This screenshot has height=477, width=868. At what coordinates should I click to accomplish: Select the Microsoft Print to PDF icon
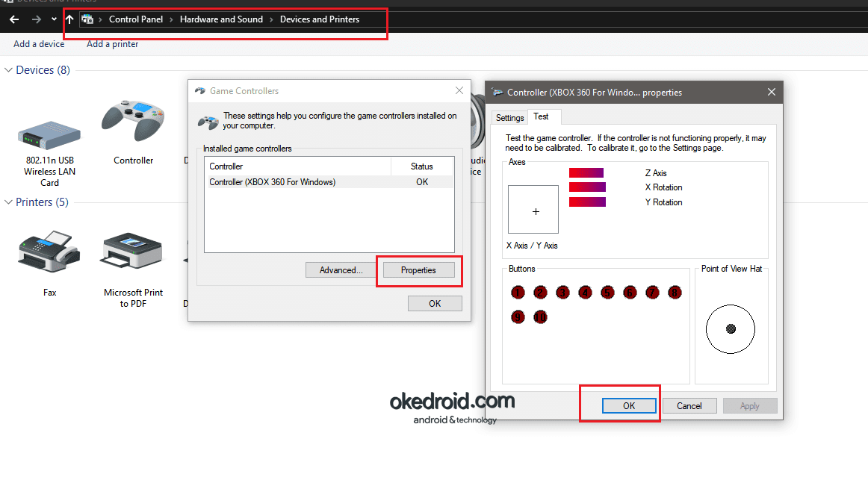coord(133,252)
